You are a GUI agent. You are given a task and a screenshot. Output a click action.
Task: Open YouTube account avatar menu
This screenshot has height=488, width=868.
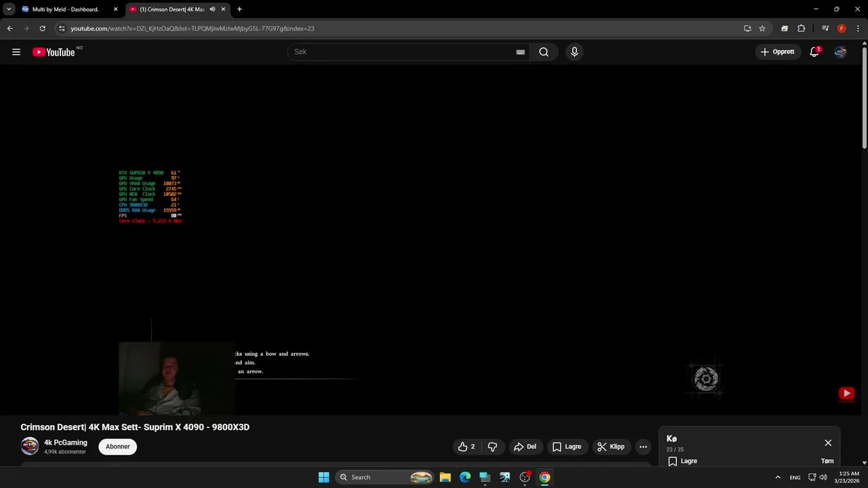[x=840, y=52]
